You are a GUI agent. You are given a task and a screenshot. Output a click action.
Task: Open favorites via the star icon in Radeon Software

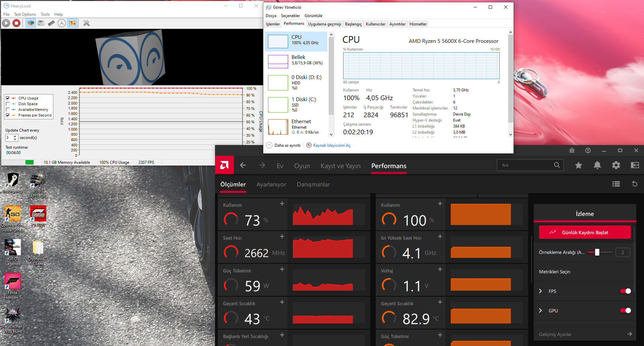click(x=579, y=165)
